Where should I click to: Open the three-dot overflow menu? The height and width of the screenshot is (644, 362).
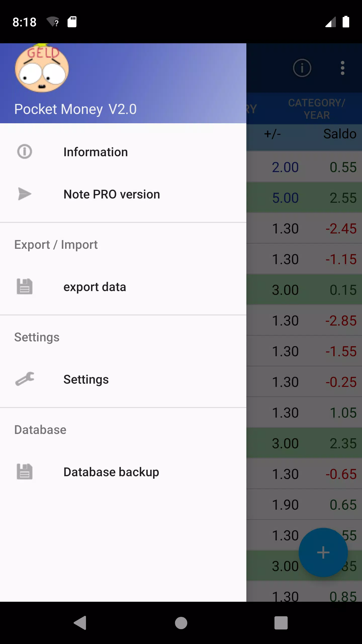(342, 68)
